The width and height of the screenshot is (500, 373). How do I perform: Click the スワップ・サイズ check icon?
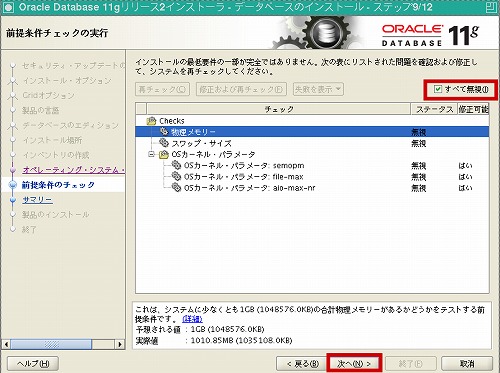point(164,143)
